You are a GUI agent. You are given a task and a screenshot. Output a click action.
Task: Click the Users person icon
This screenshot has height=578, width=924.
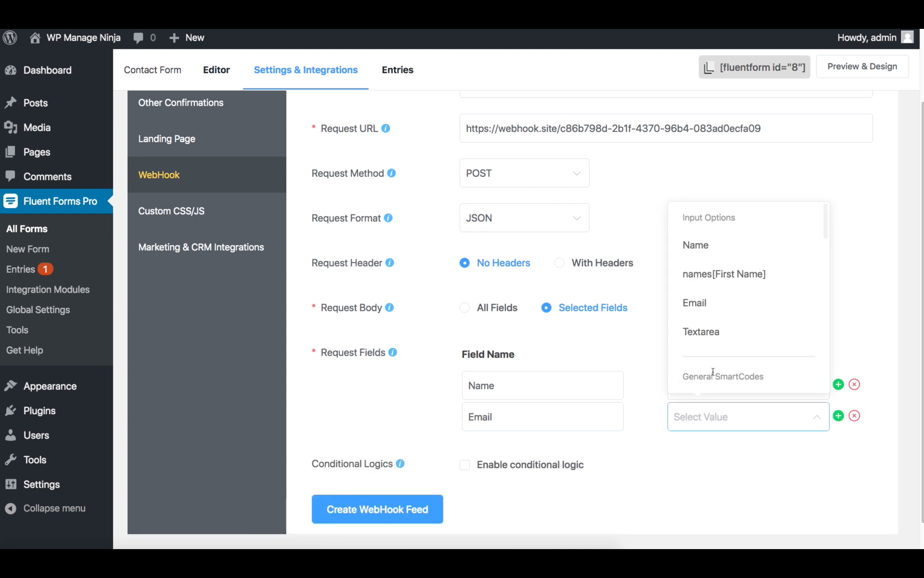[11, 435]
